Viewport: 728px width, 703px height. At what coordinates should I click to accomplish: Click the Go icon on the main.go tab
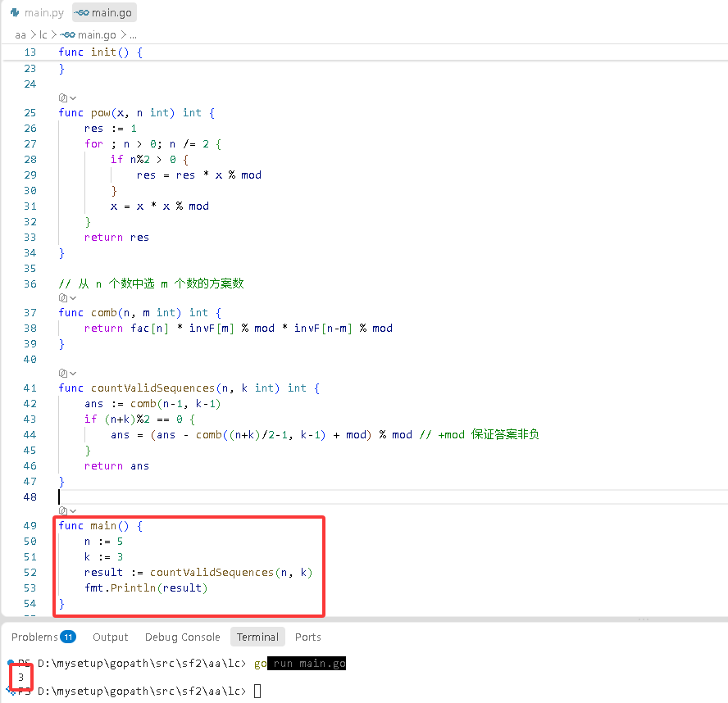coord(82,12)
